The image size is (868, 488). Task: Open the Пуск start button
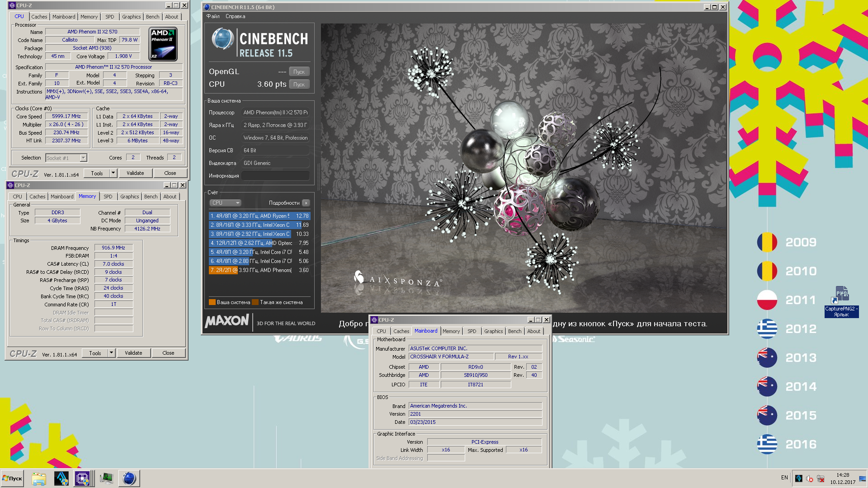tap(12, 479)
